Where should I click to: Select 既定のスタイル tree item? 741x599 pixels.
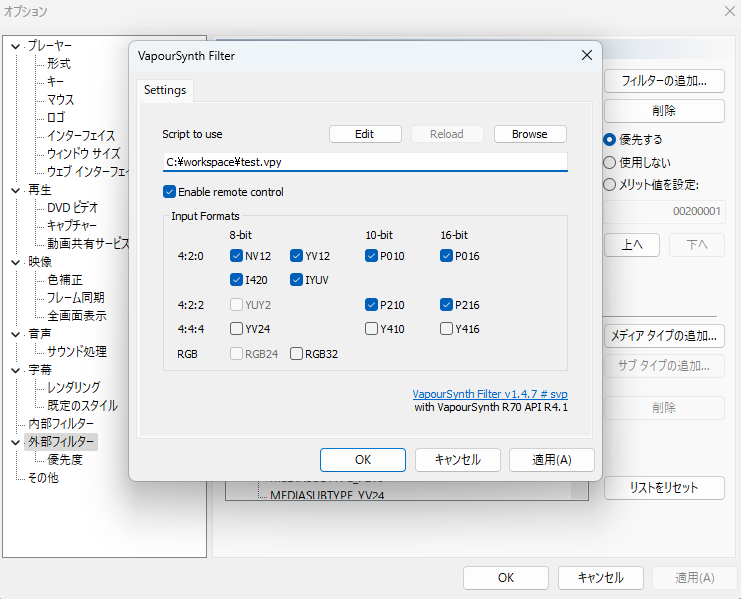point(82,405)
